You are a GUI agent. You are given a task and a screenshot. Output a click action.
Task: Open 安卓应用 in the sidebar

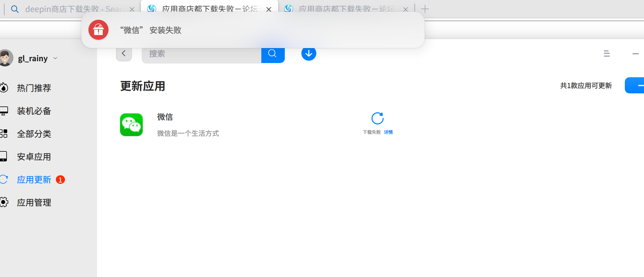tap(34, 157)
